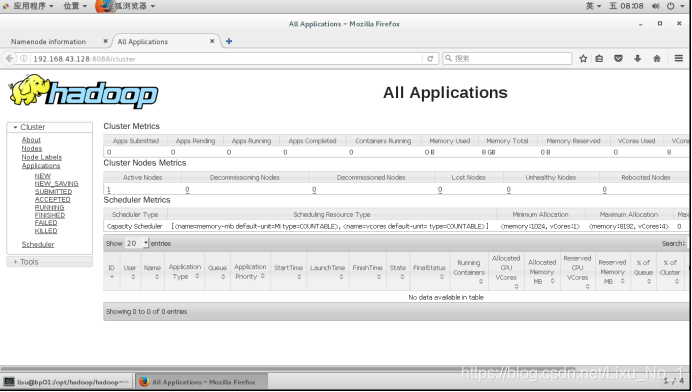Sort table by User column
This screenshot has height=392, width=692.
coord(130,271)
